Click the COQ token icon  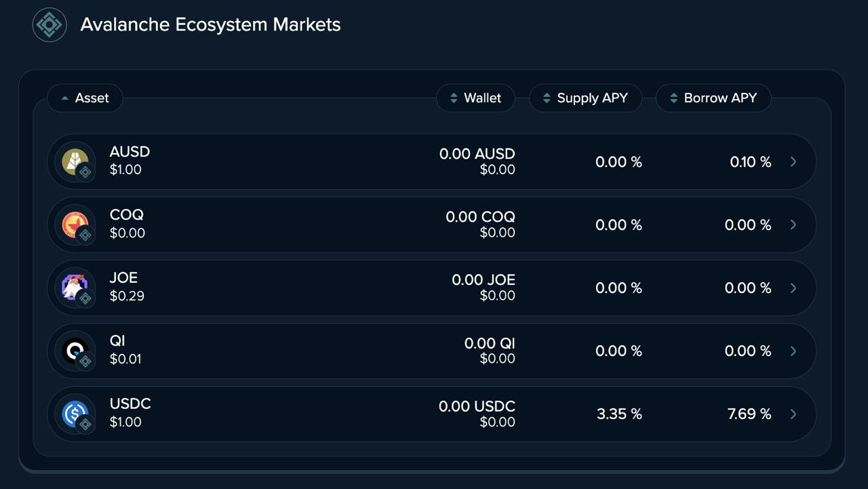click(75, 224)
